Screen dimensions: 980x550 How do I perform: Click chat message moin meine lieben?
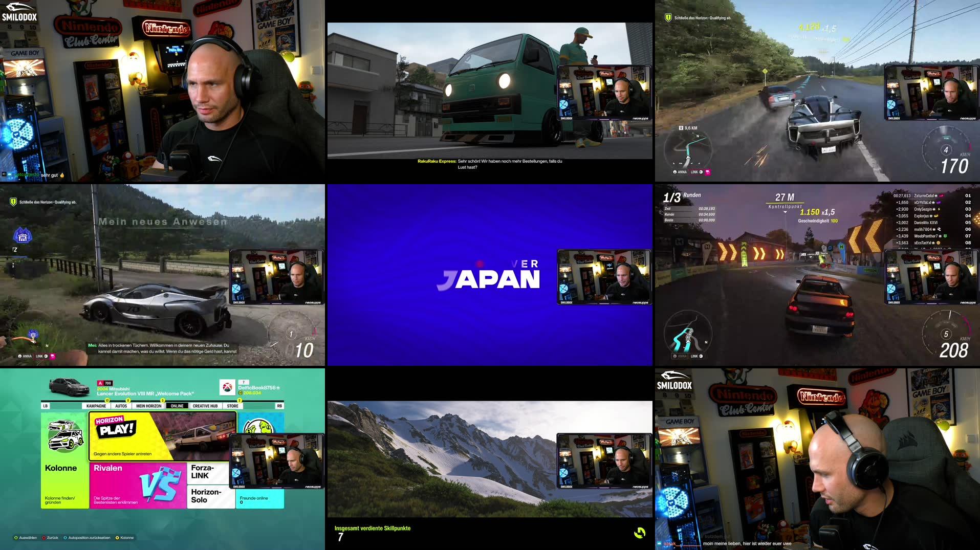(x=747, y=543)
